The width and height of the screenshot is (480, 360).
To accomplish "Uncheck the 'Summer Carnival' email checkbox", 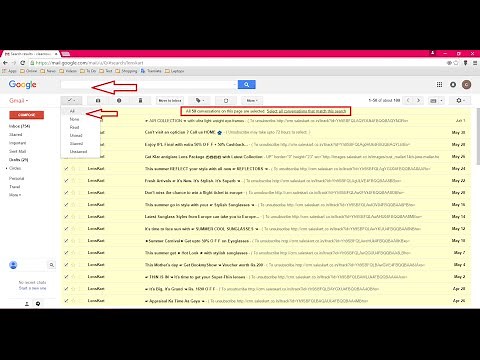I will click(x=66, y=241).
